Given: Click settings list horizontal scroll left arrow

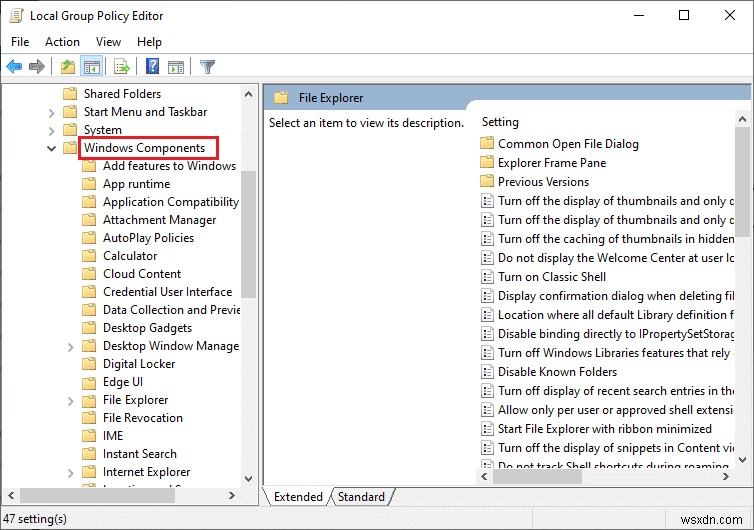Looking at the screenshot, I should tap(484, 477).
